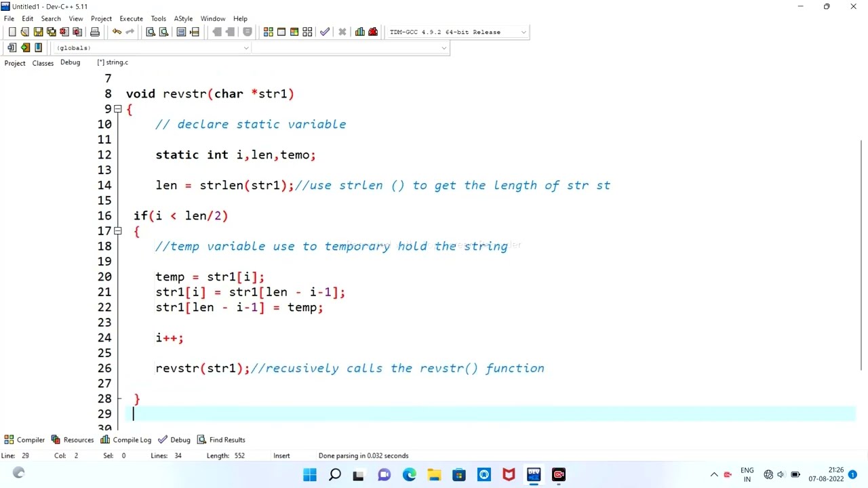The image size is (868, 488).
Task: Click the Debug bug toolbar icon
Action: [x=373, y=32]
